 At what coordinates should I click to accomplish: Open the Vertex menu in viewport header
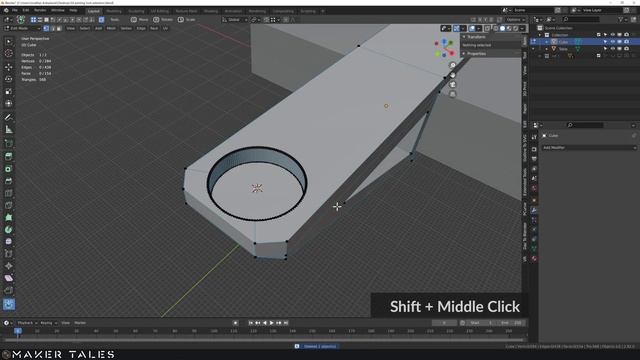126,28
